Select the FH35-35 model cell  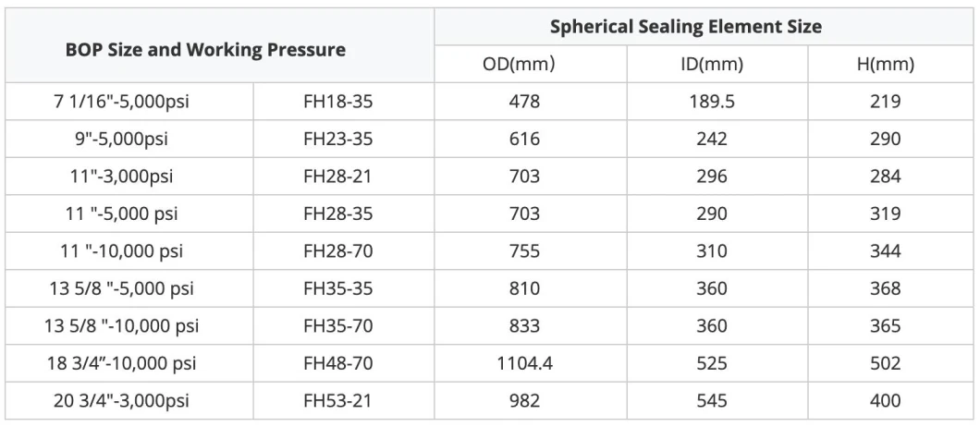click(x=338, y=288)
